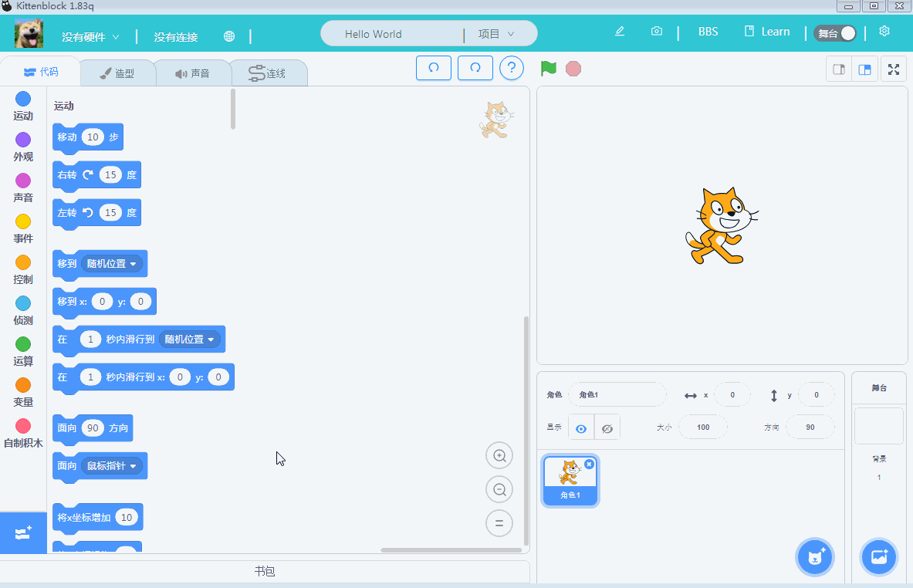Add a new sprite with cat button

click(815, 557)
